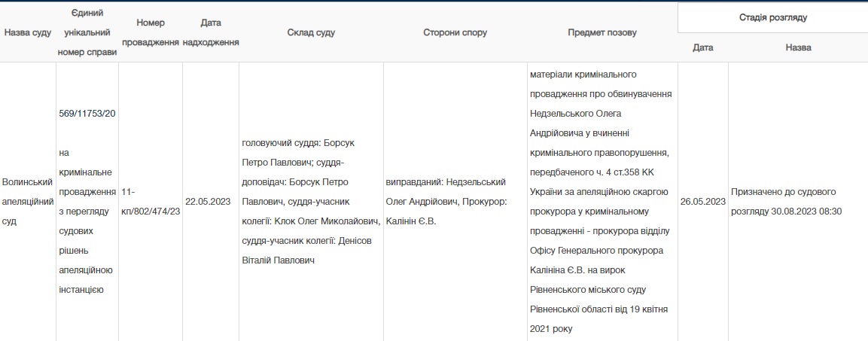Select the 'Волинський апеляційний суд' cell
The width and height of the screenshot is (868, 341).
[28, 202]
